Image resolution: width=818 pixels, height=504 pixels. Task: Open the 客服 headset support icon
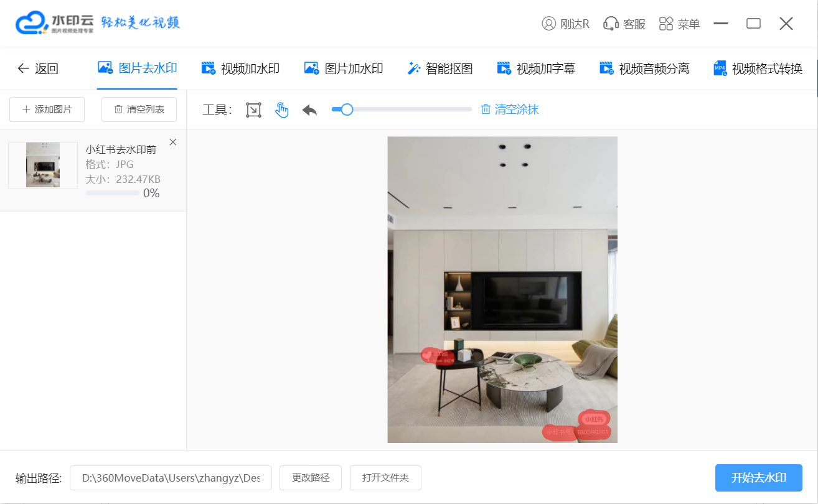(x=610, y=24)
